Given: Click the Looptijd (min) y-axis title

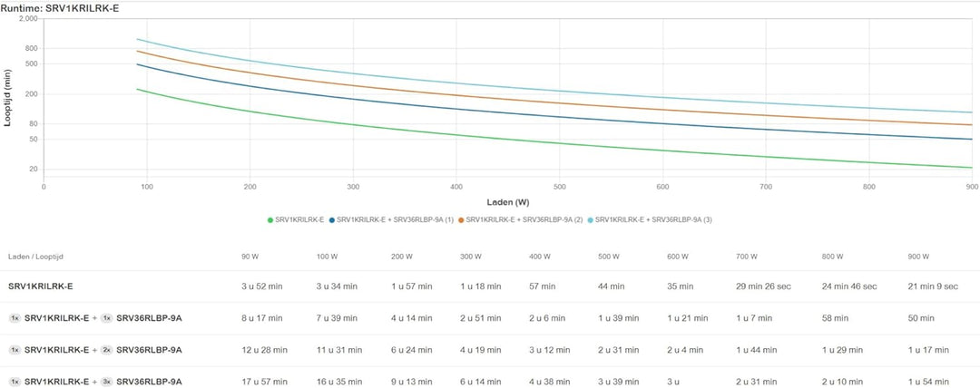Looking at the screenshot, I should [7, 100].
